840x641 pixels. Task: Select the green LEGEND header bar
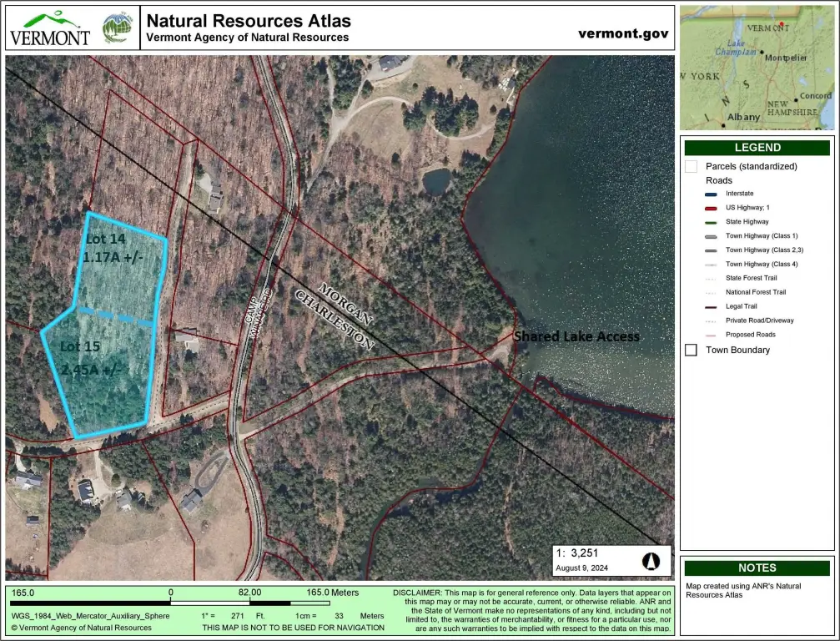757,148
